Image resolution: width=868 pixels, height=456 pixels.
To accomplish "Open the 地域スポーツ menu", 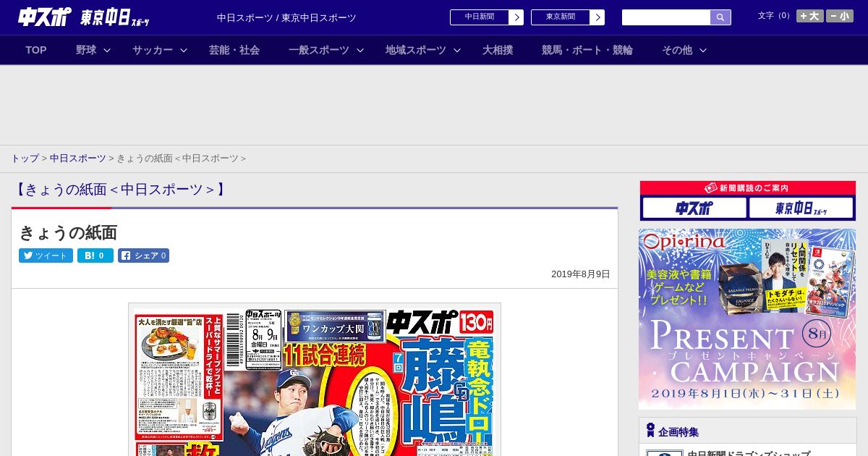I will tap(416, 50).
